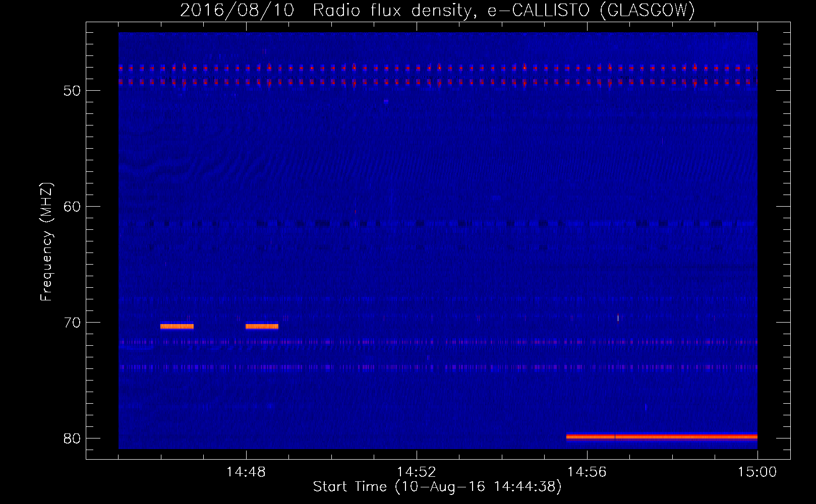Click the "Start Time (10-Aug-16 14:44:38)" label
The image size is (816, 504).
(x=437, y=487)
